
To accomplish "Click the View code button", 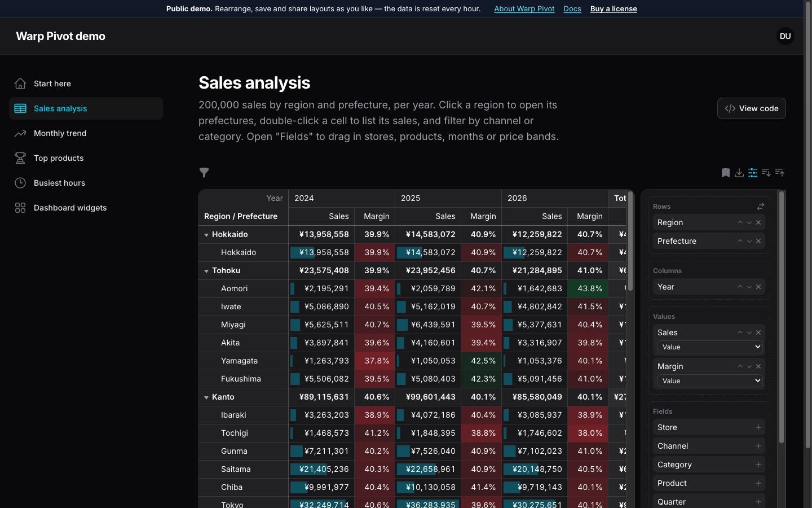I will (x=751, y=108).
